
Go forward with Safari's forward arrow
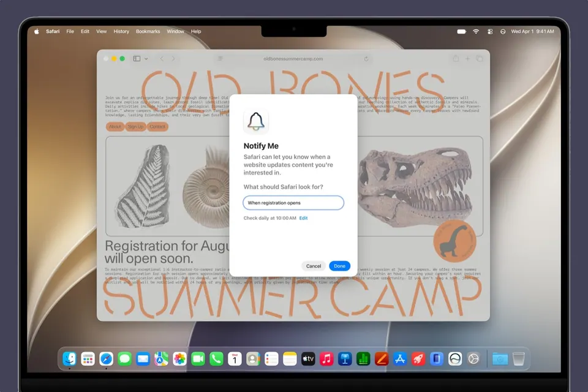[x=173, y=59]
